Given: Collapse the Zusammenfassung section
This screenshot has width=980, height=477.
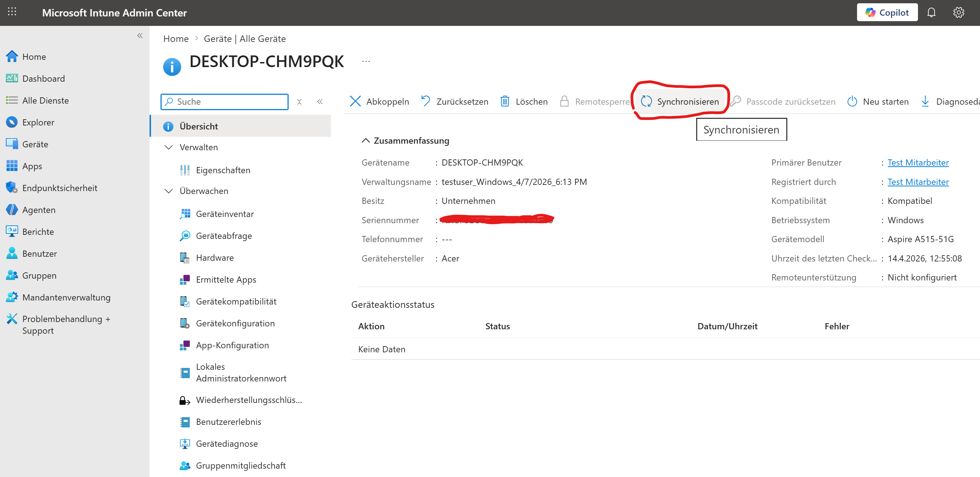Looking at the screenshot, I should point(365,140).
